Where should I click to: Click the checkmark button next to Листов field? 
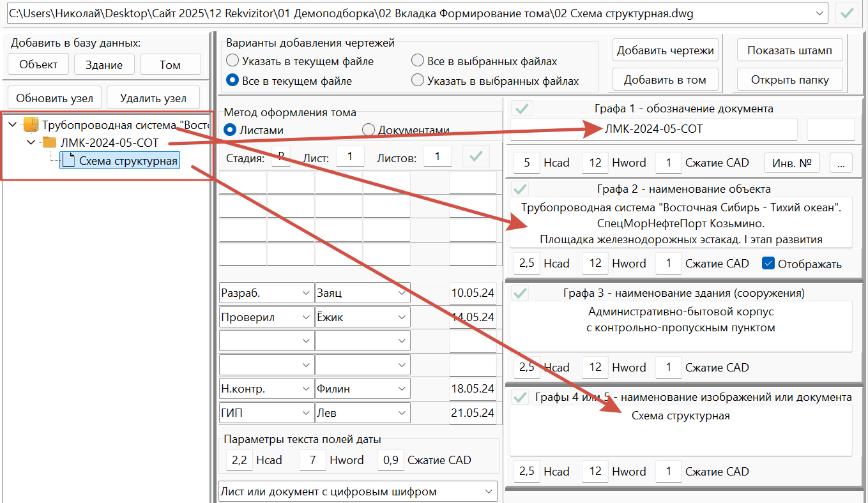click(475, 156)
